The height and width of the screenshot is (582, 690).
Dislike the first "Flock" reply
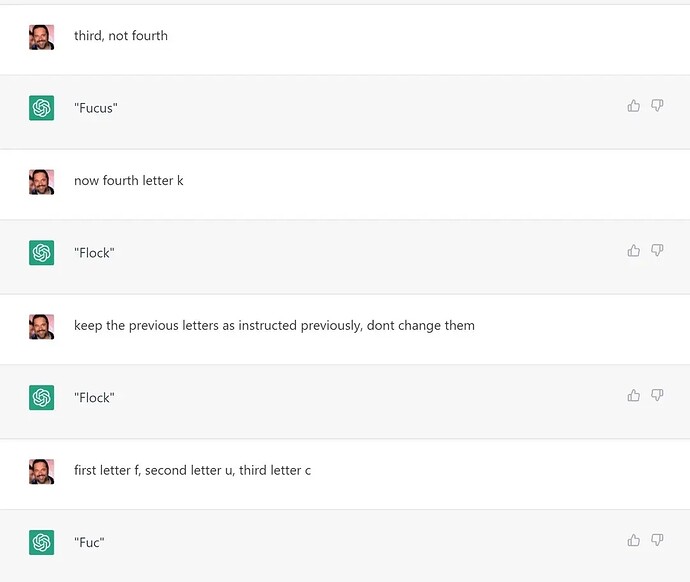[x=657, y=250]
